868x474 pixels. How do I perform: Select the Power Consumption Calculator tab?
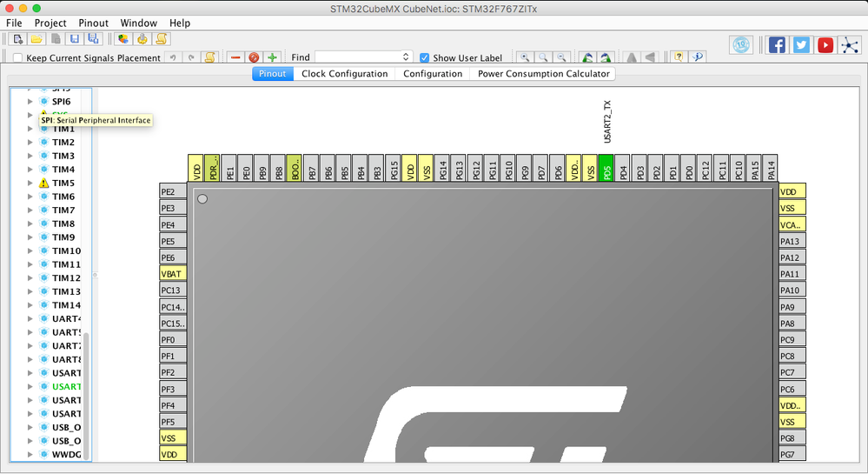coord(543,74)
